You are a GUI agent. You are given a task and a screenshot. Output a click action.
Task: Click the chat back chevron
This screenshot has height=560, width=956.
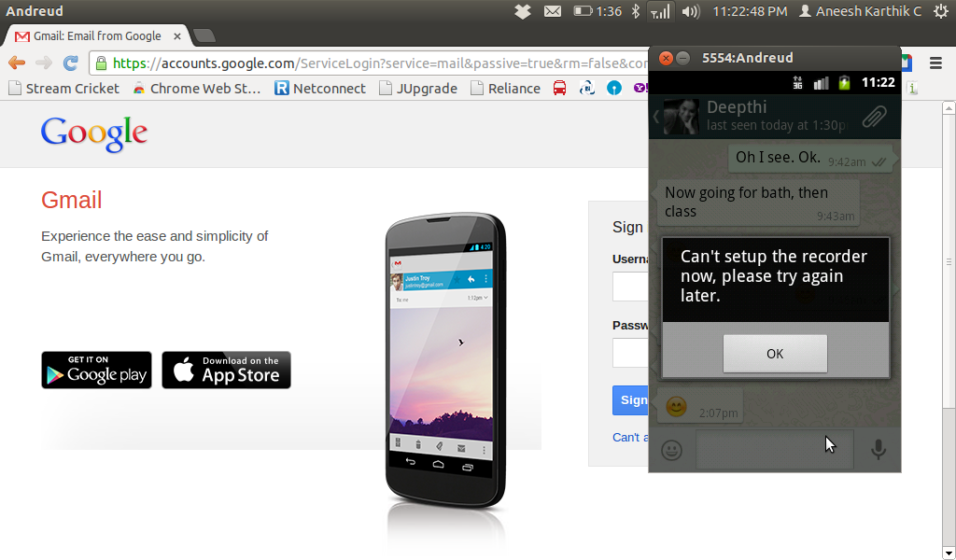656,117
